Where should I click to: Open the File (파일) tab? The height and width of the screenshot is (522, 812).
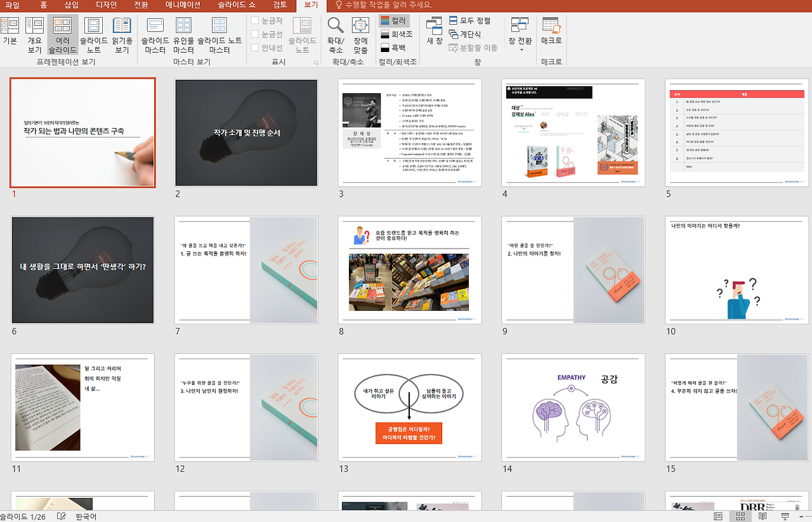(12, 5)
